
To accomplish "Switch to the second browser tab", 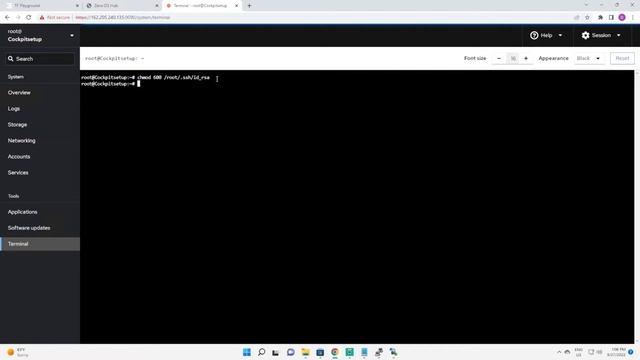I will pos(122,6).
